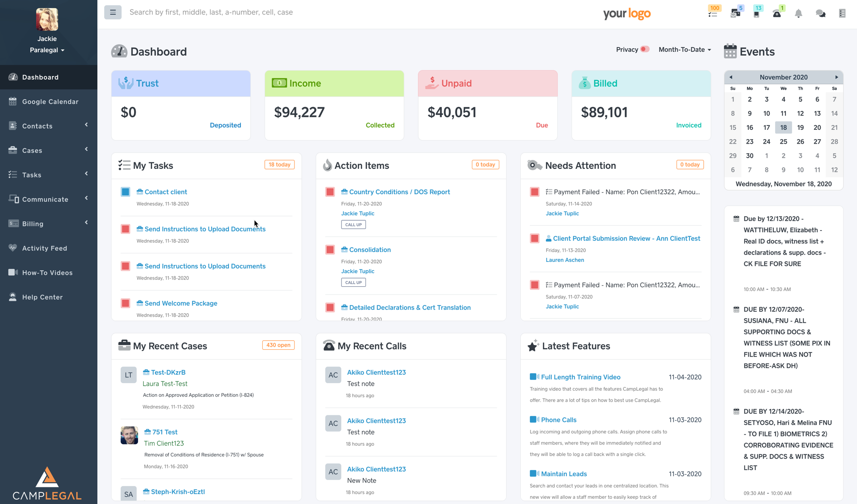Image resolution: width=857 pixels, height=504 pixels.
Task: Expand the Contacts sidebar section
Action: [37, 126]
